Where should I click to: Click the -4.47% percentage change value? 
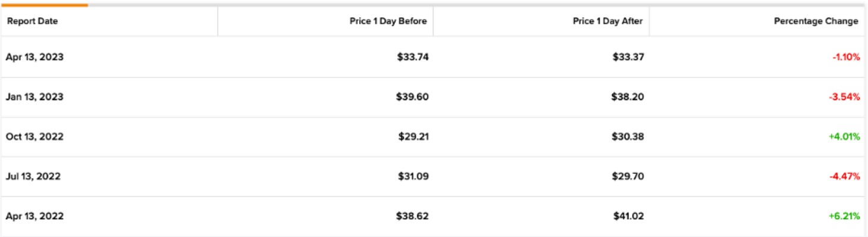pos(844,176)
